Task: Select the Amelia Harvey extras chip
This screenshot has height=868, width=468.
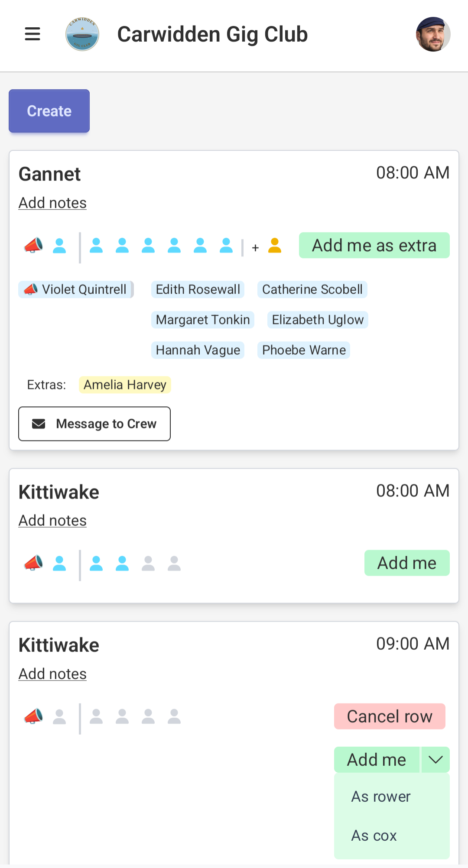Action: pos(125,385)
